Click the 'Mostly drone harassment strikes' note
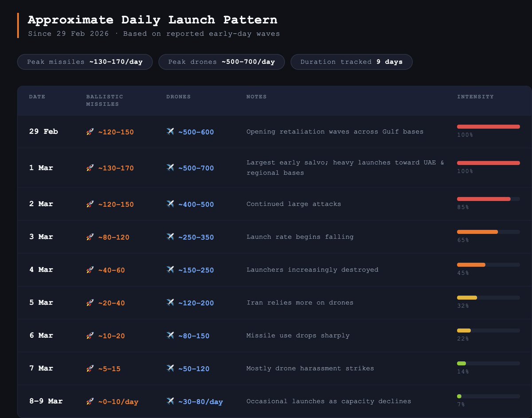Screen dimensions: 532x418 [x=310, y=368]
